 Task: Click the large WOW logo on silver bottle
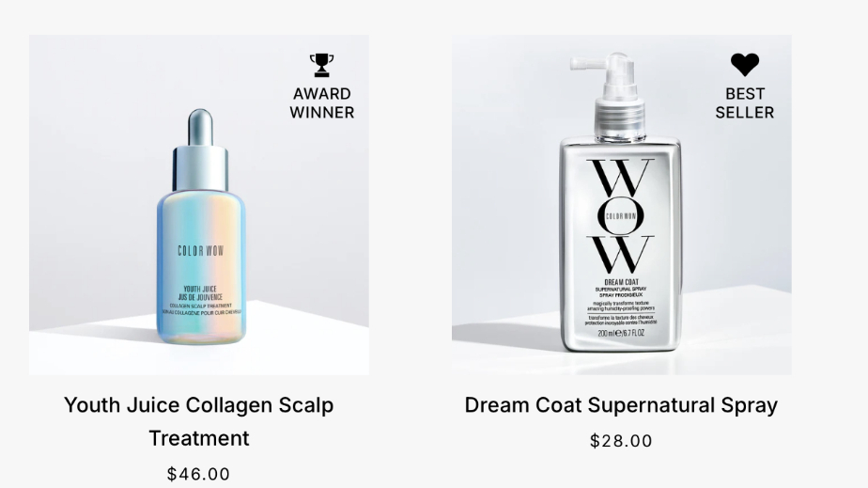point(621,215)
